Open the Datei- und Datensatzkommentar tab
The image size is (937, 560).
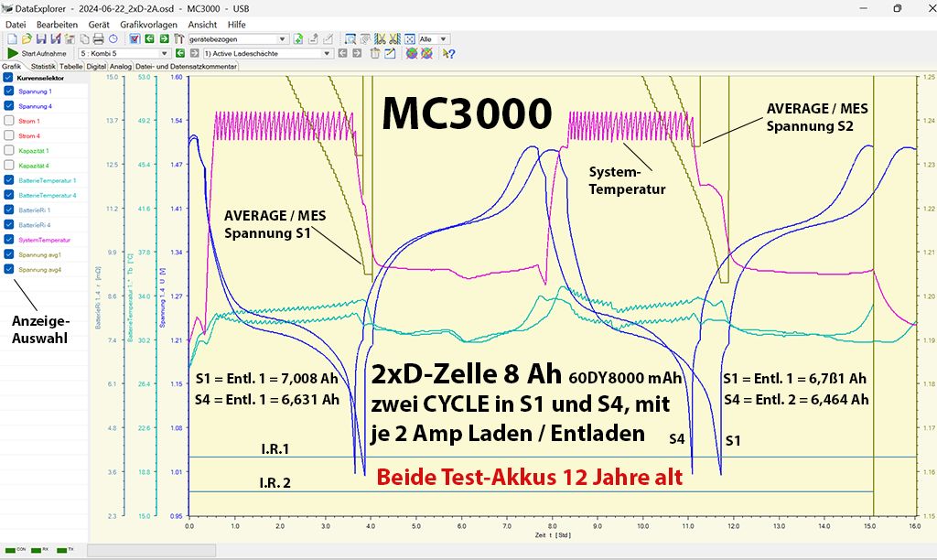pos(186,67)
